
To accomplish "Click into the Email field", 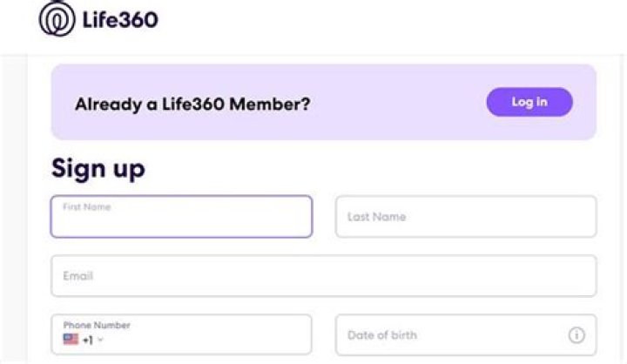I will (323, 276).
